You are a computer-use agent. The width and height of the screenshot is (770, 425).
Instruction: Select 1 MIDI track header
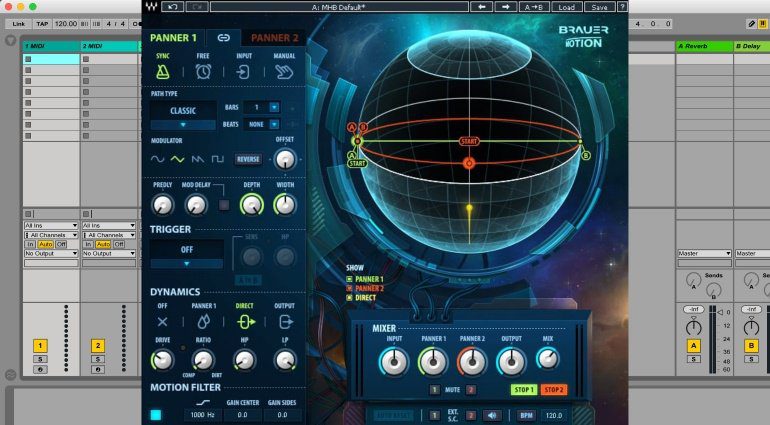(x=51, y=46)
